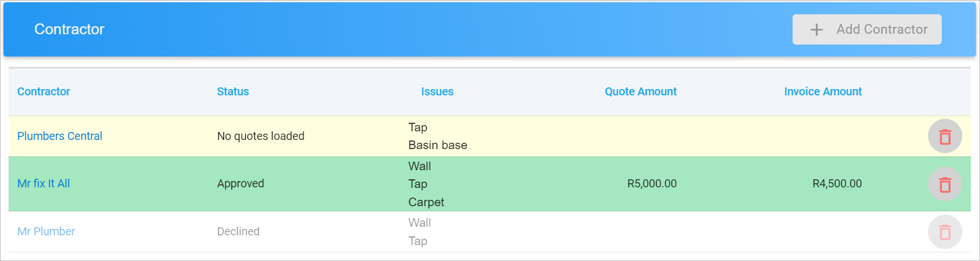This screenshot has height=261, width=980.
Task: Select the Basin base issue entry
Action: click(x=438, y=145)
